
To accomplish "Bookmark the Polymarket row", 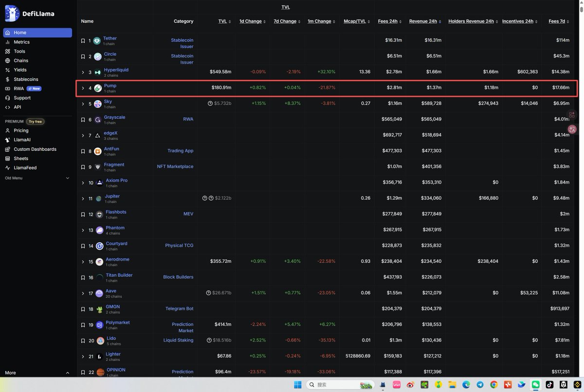I will 83,325.
